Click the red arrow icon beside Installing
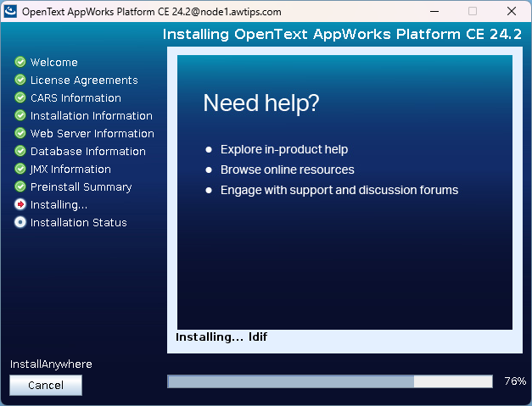The image size is (532, 406). 20,204
